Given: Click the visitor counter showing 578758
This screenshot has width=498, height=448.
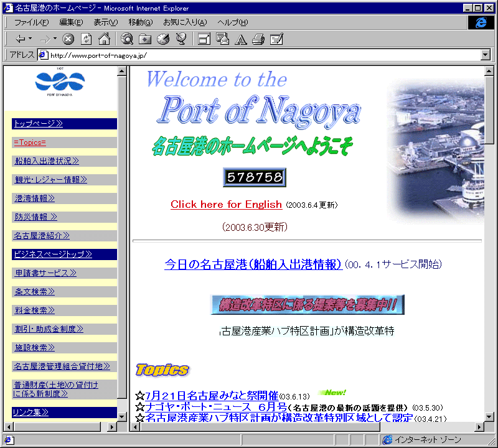Looking at the screenshot, I should pos(255,177).
